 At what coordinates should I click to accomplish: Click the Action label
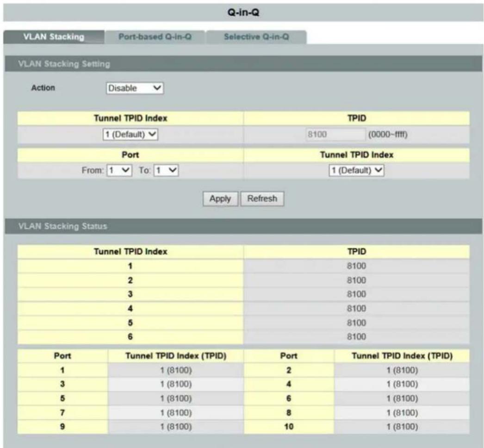pos(43,87)
